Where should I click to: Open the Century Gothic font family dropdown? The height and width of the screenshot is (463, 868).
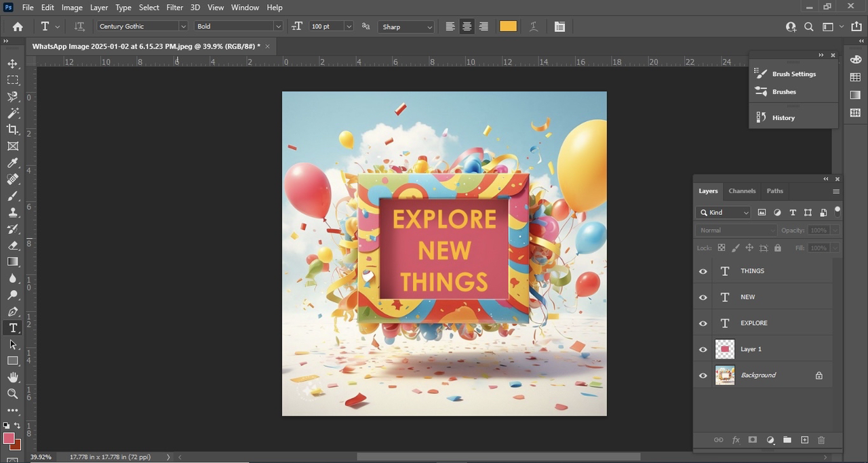pyautogui.click(x=183, y=26)
